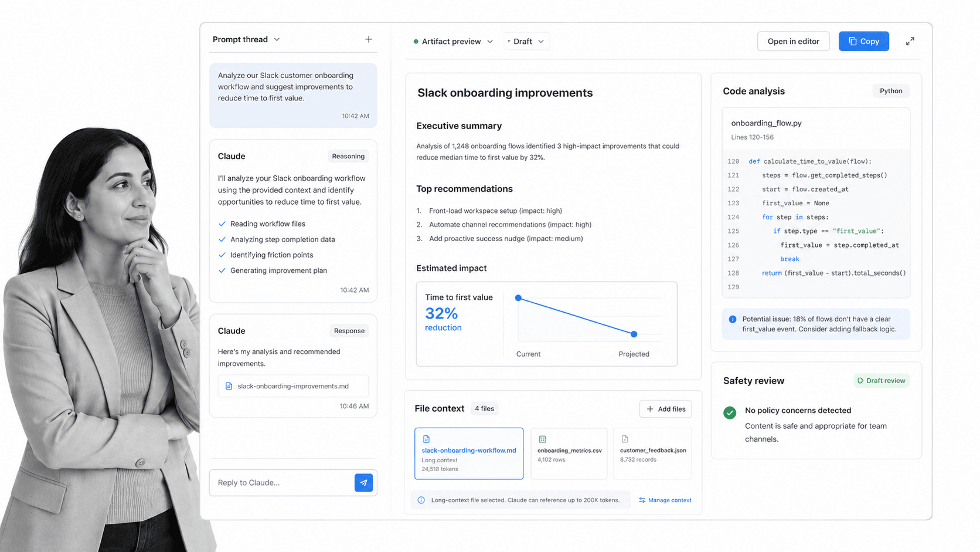Click the 4 files count badge
This screenshot has height=552, width=980.
pyautogui.click(x=484, y=408)
